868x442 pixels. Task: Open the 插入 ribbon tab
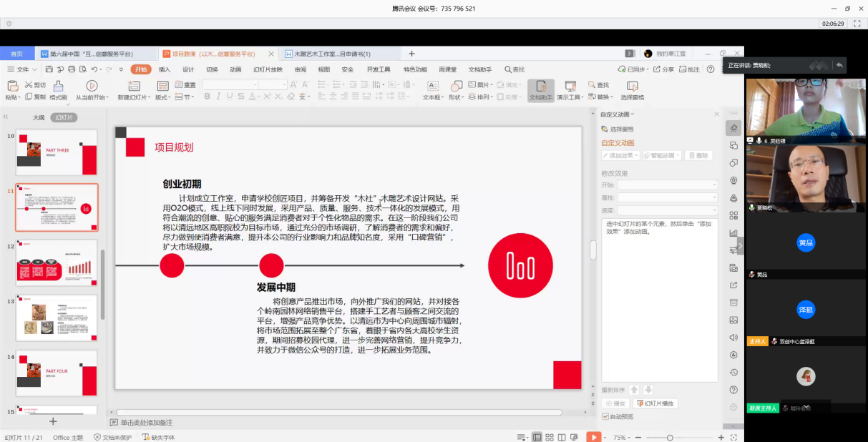(x=165, y=69)
